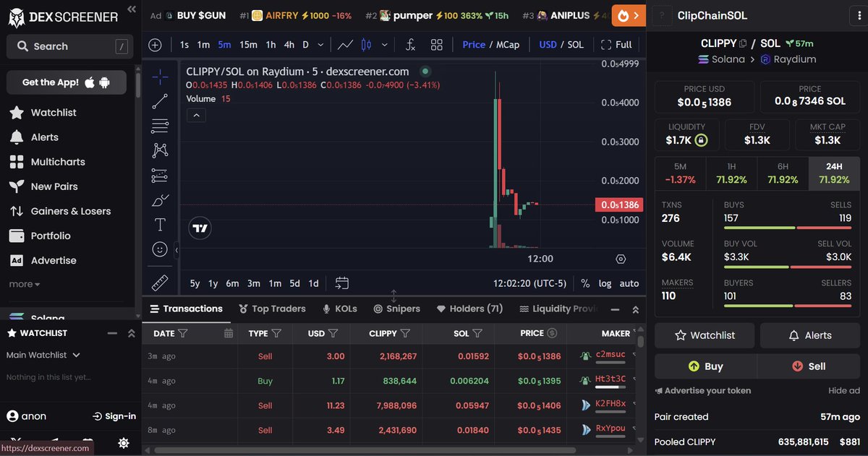Filter transactions by CLIPPY amount funnel
The image size is (868, 456).
(x=406, y=333)
